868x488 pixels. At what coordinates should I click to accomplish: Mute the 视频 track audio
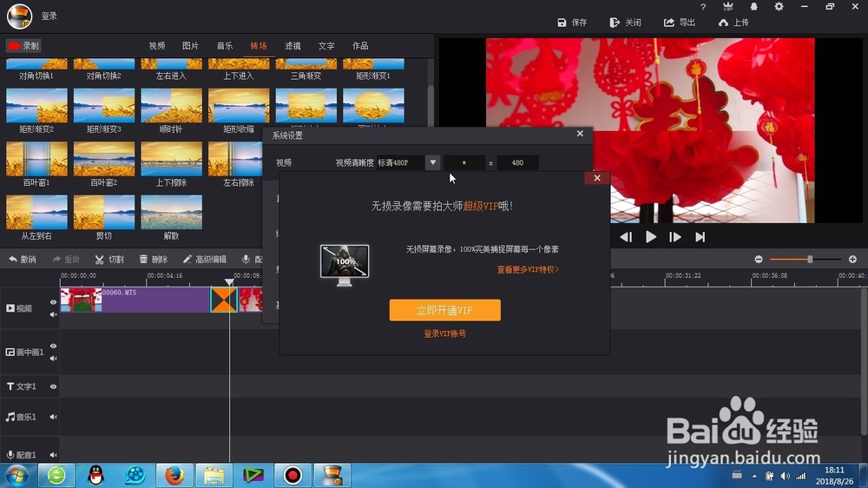click(53, 314)
